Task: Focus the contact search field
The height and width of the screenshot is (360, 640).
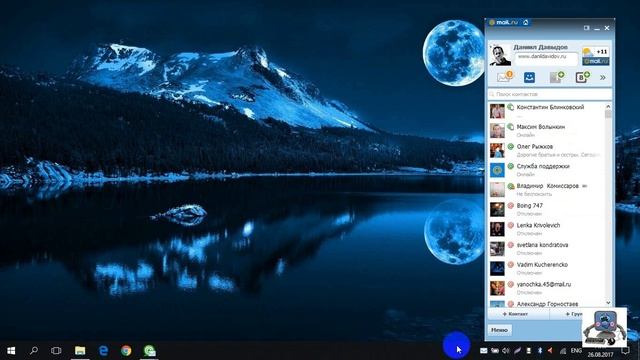Action: (x=549, y=94)
